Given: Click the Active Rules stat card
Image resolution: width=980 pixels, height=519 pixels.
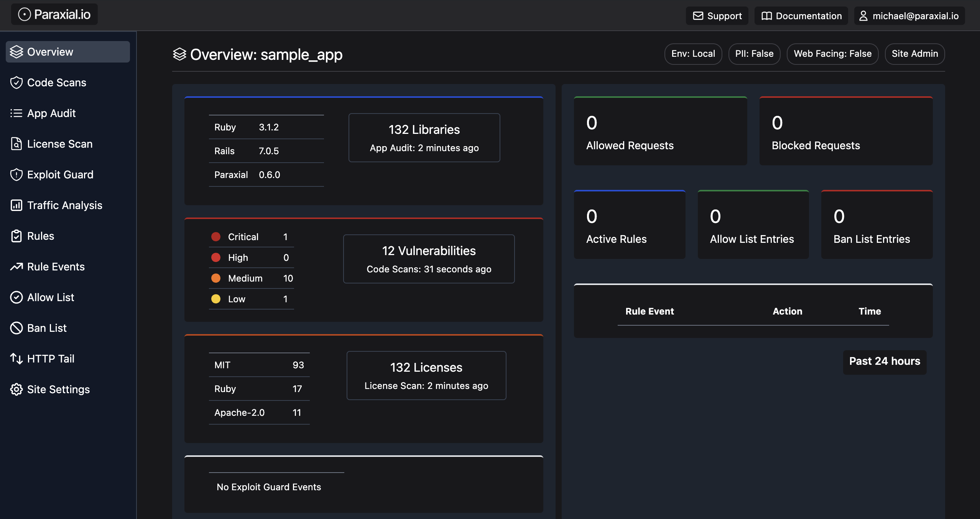Looking at the screenshot, I should tap(630, 224).
